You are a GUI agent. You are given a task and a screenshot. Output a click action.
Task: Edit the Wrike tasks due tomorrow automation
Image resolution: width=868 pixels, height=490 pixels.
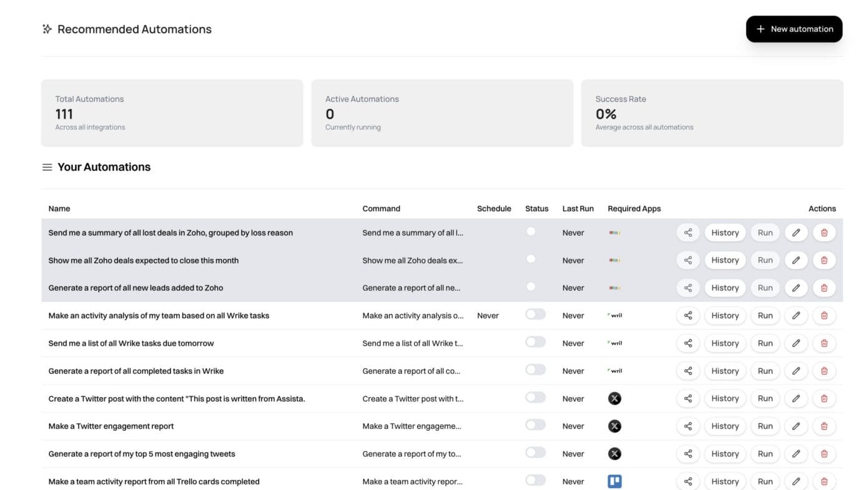796,343
